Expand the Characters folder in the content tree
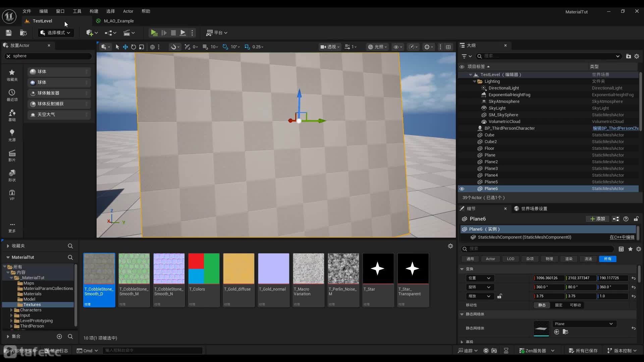Viewport: 644px width, 362px height. [11, 310]
